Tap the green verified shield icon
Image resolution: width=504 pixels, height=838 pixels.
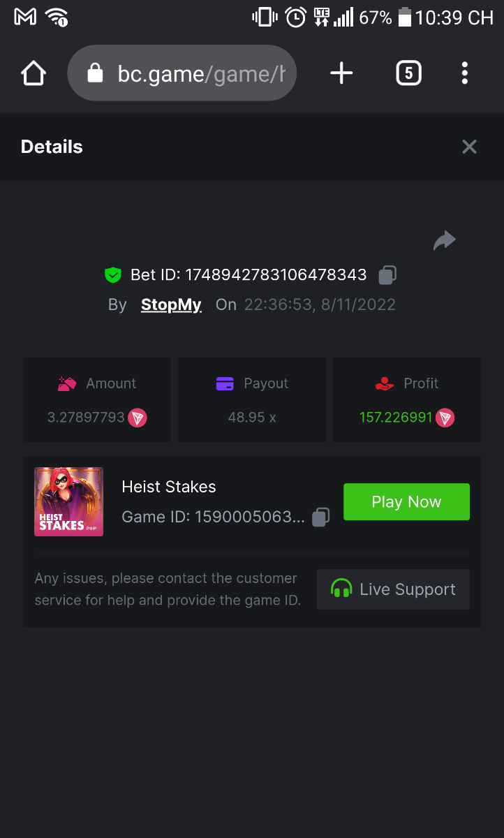(x=112, y=275)
